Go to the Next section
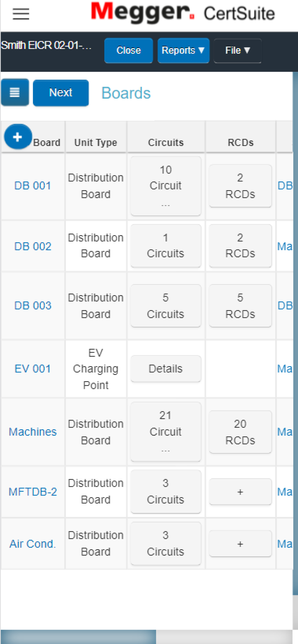Screen dimensions: 298x644 point(61,93)
